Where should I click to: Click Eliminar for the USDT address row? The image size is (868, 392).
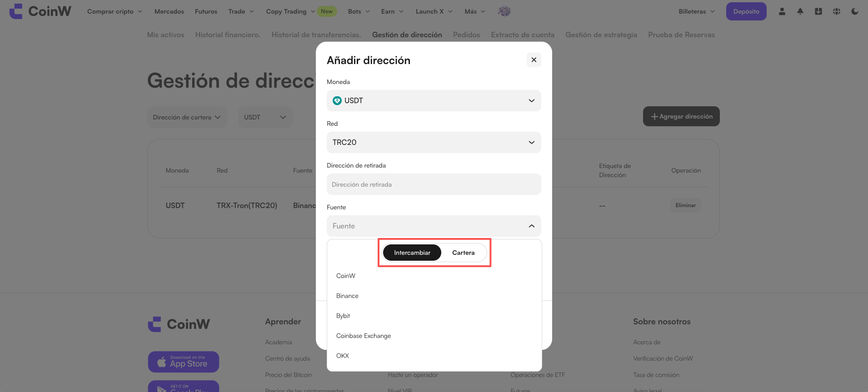click(x=685, y=205)
